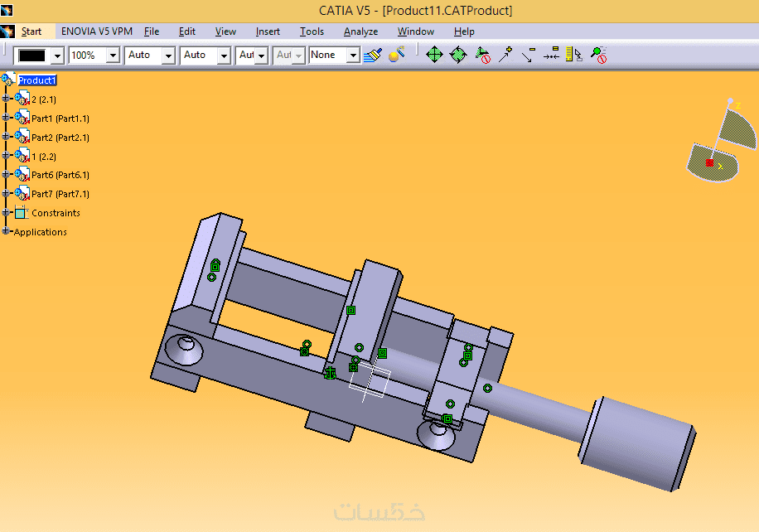Click the Part7 (Part7.1) component icon

click(22, 193)
